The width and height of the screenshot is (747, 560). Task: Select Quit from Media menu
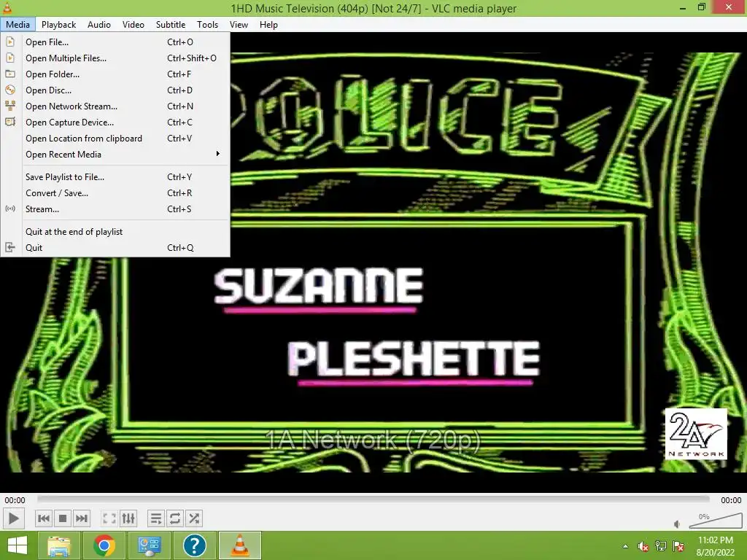[115, 248]
